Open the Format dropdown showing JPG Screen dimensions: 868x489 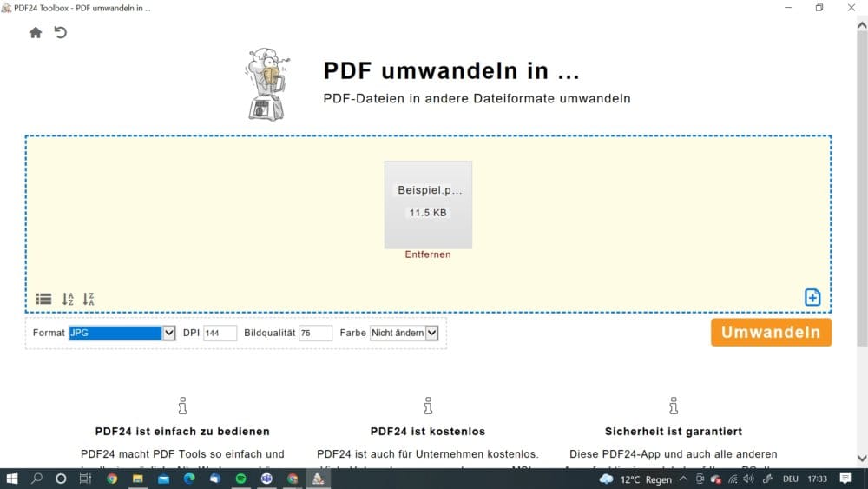coord(122,333)
